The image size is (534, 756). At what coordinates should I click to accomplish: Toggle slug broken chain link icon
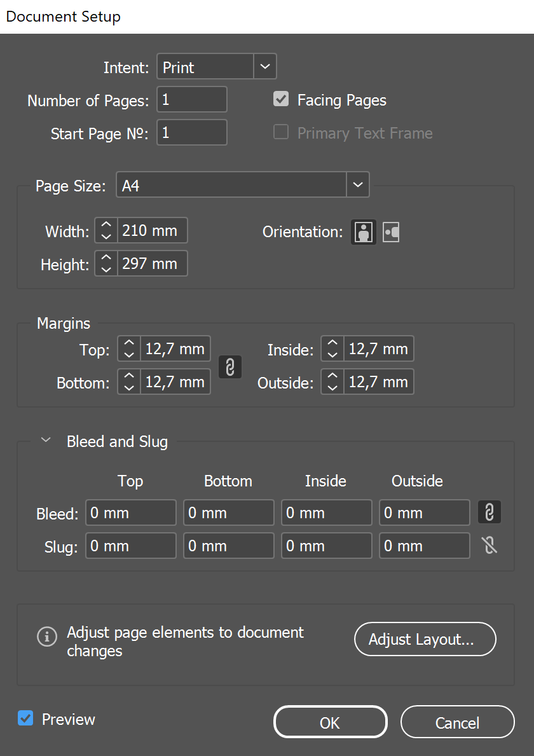489,546
